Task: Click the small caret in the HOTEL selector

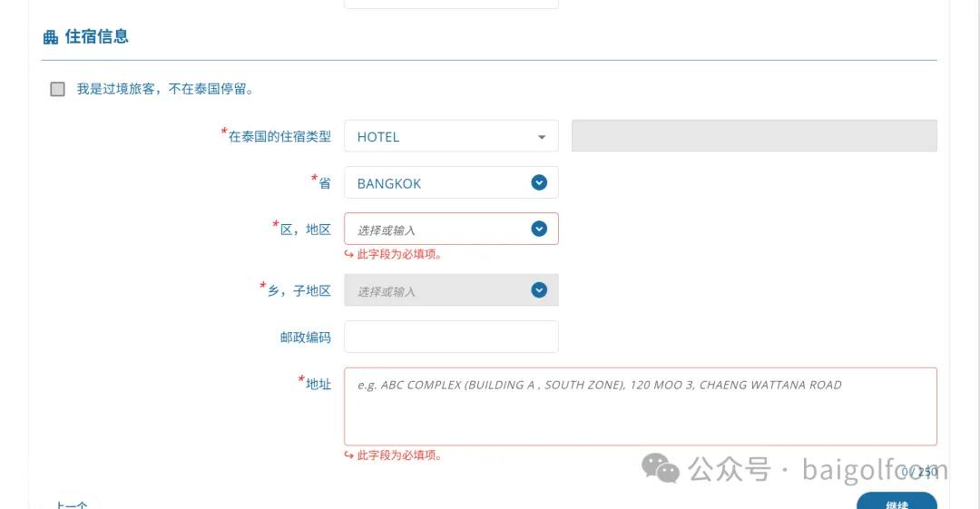Action: tap(542, 137)
